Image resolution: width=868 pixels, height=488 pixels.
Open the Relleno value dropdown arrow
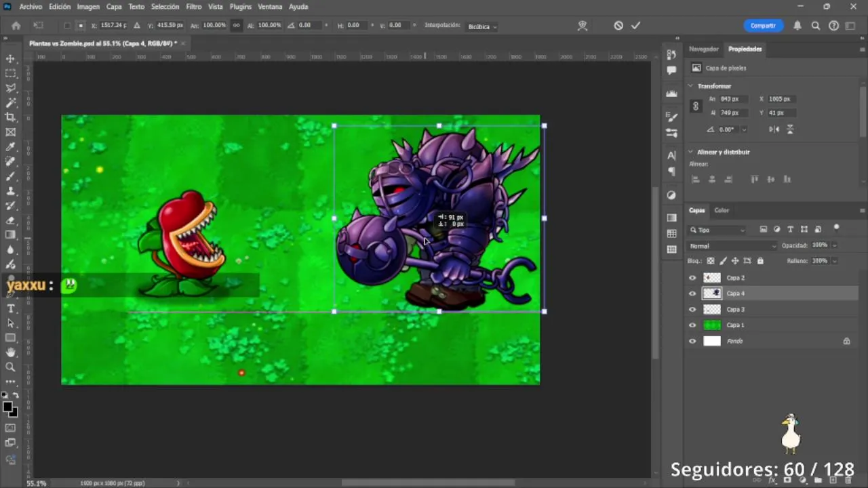coord(834,261)
